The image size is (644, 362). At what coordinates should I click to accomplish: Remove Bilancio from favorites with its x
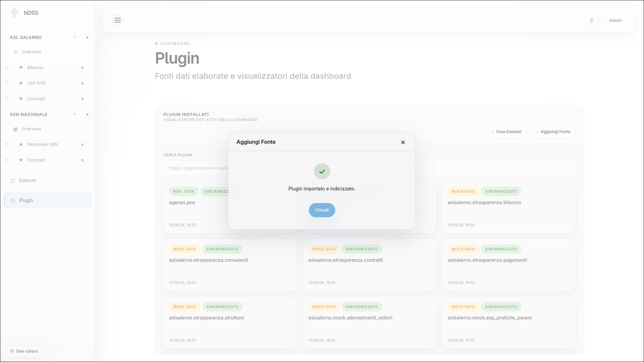(x=82, y=68)
